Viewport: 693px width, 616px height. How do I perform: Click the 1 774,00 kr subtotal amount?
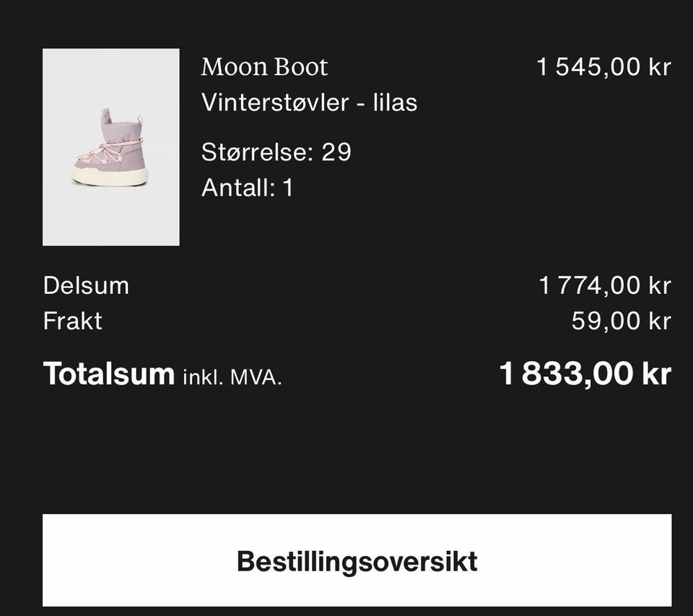(x=605, y=285)
